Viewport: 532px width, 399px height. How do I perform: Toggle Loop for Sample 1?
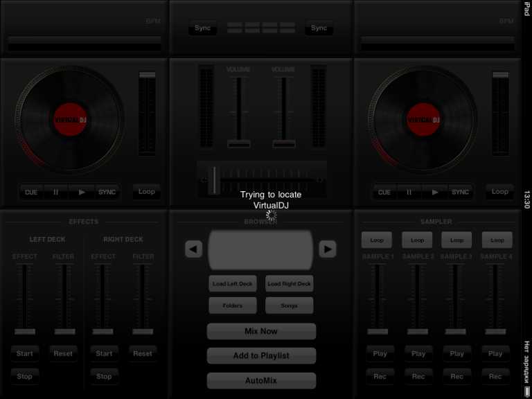377,240
